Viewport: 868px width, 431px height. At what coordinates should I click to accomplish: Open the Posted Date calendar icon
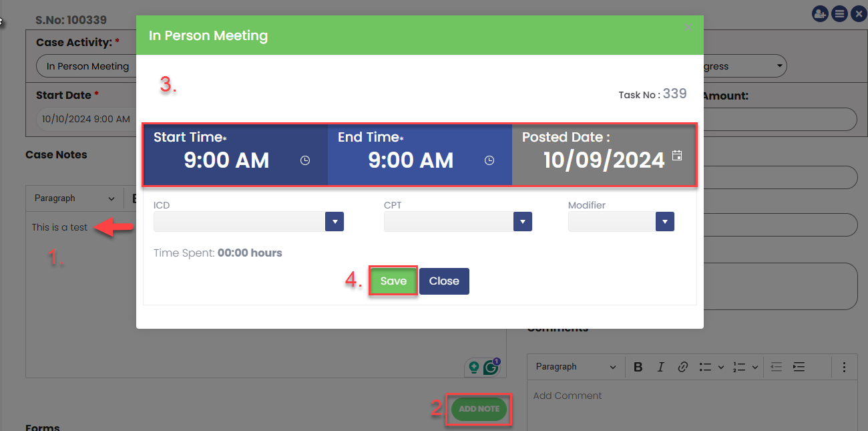pos(677,156)
